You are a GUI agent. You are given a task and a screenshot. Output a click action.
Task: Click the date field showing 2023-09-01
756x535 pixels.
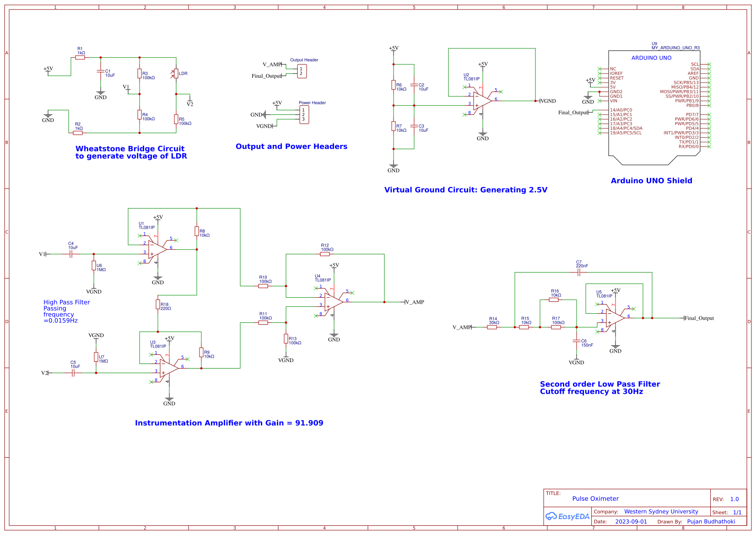[x=632, y=521]
